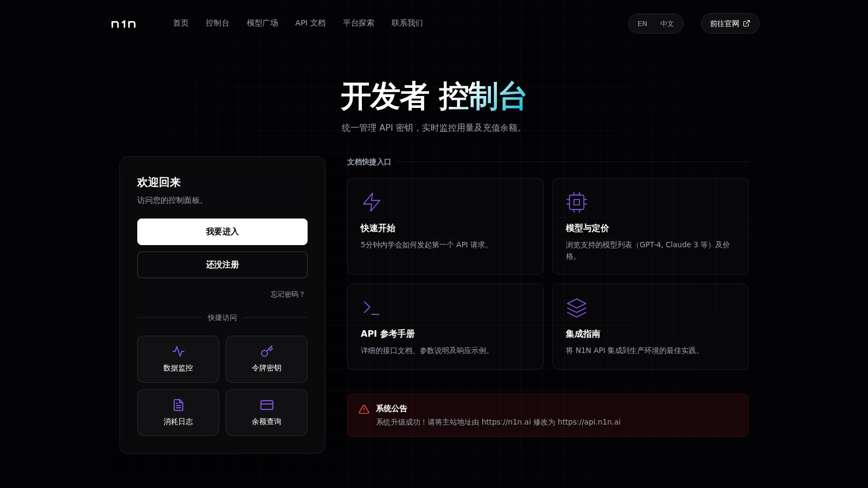Screen dimensions: 868x488
Task: Open the 消耗日志 quick access label
Action: point(178,422)
